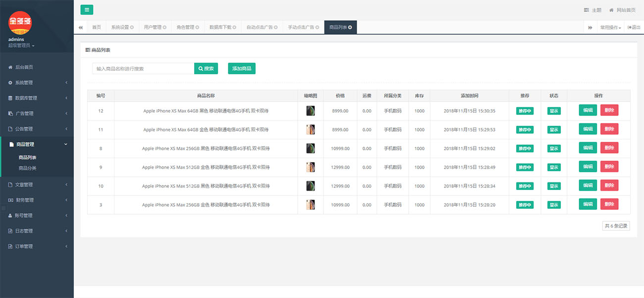The width and height of the screenshot is (644, 298).
Task: Click 编辑 for product number 3
Action: tap(588, 204)
